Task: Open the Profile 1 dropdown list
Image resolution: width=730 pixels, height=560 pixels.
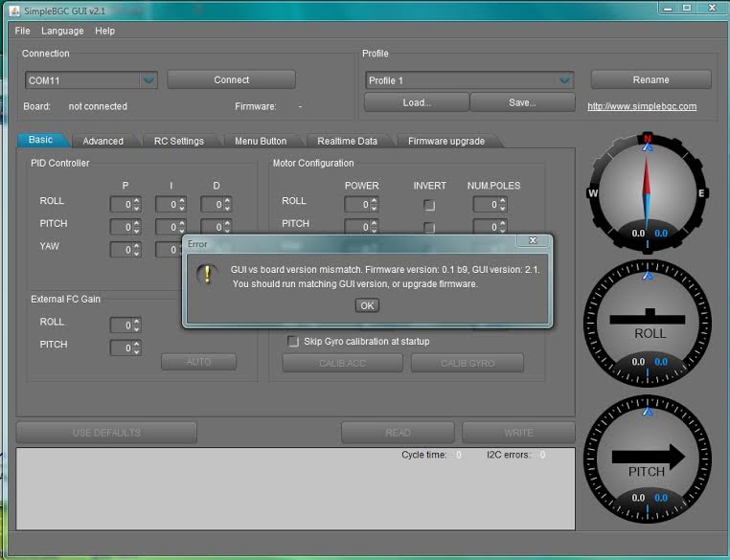Action: (564, 80)
